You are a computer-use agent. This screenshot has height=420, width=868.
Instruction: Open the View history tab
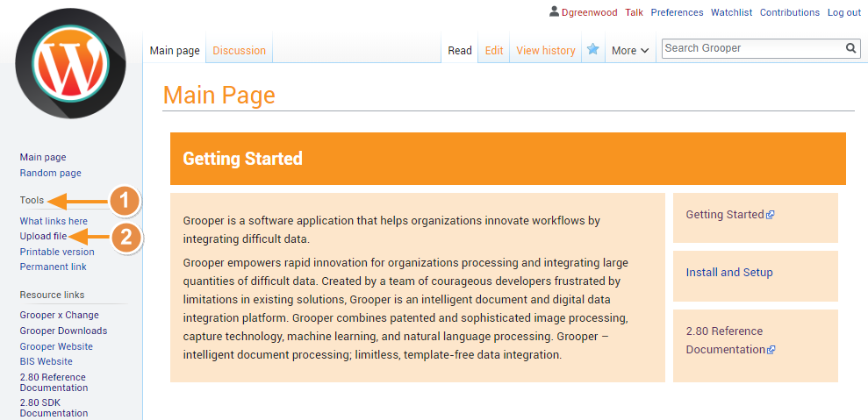(546, 50)
